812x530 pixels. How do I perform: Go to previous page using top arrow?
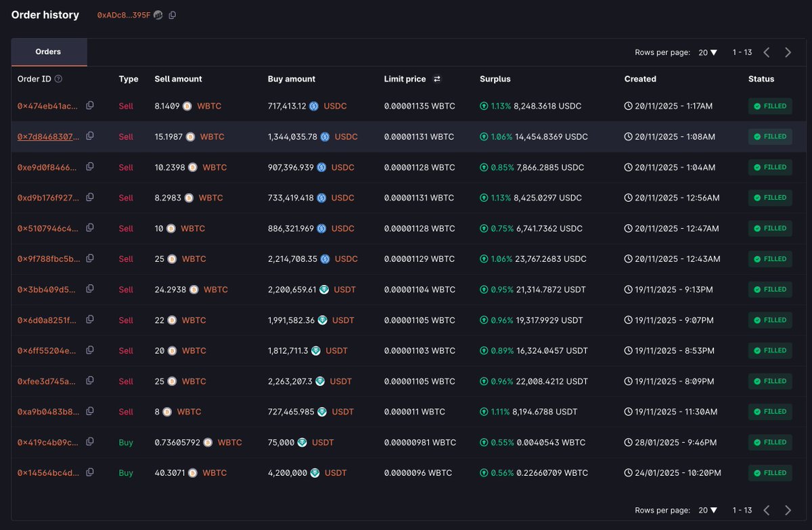(x=767, y=52)
